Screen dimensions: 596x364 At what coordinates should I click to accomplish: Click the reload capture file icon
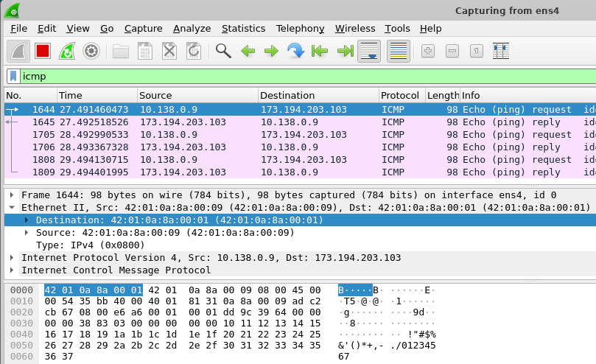[x=194, y=51]
